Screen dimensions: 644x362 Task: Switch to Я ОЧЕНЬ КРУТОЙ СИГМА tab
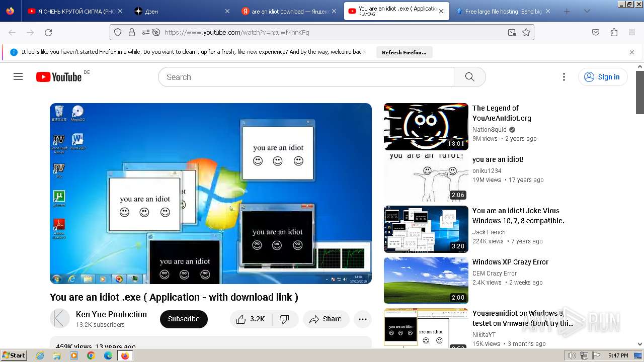pos(74,11)
